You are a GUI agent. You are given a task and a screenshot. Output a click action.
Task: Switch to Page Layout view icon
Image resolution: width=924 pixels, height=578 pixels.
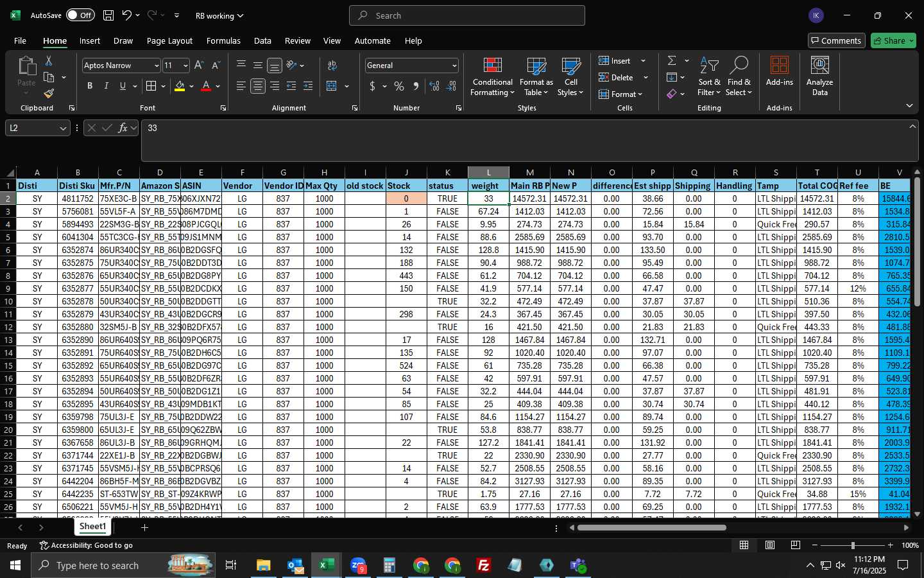pyautogui.click(x=770, y=545)
